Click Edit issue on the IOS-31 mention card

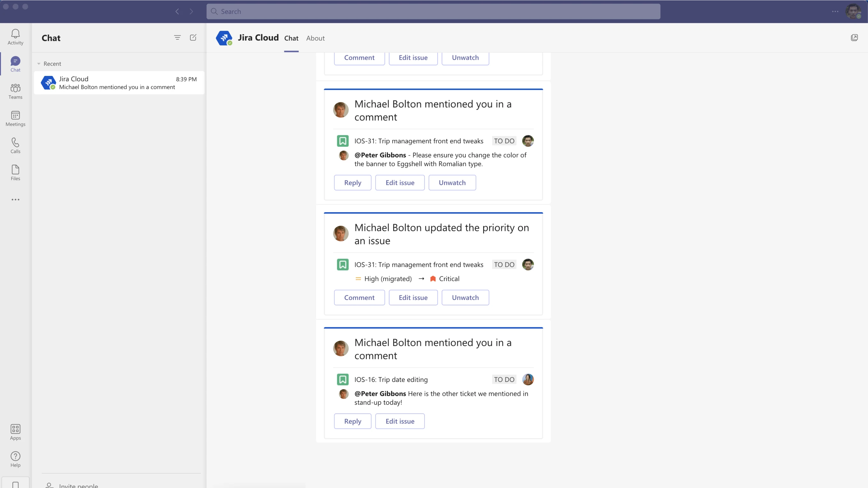coord(400,183)
